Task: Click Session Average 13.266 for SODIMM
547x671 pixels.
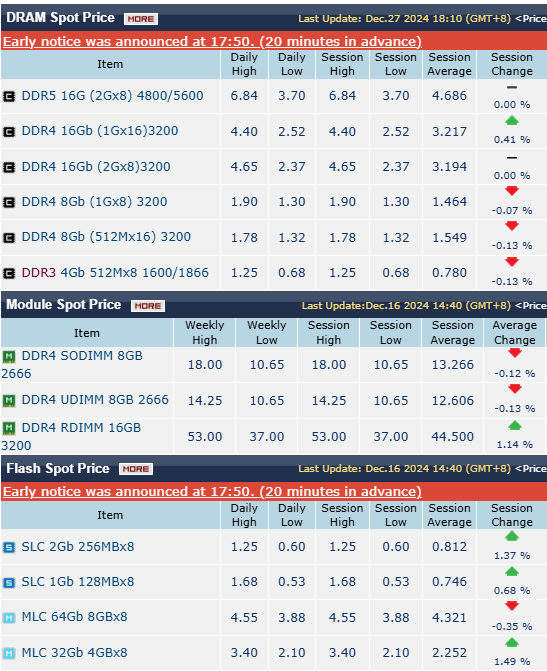Action: pos(453,365)
